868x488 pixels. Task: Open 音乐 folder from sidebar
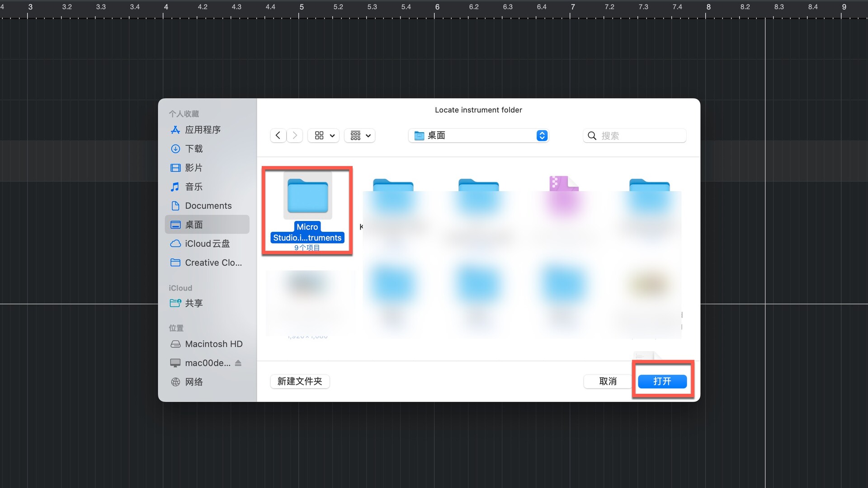(x=193, y=187)
